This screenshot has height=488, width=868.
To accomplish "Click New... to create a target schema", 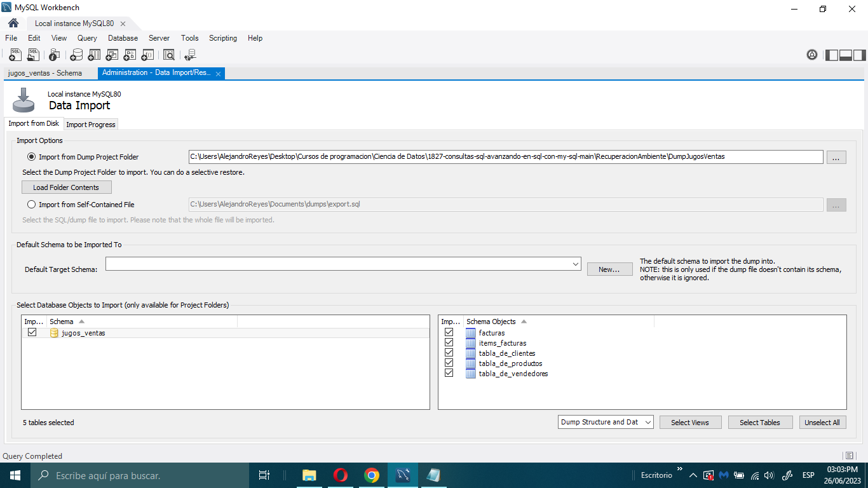I will [x=609, y=269].
